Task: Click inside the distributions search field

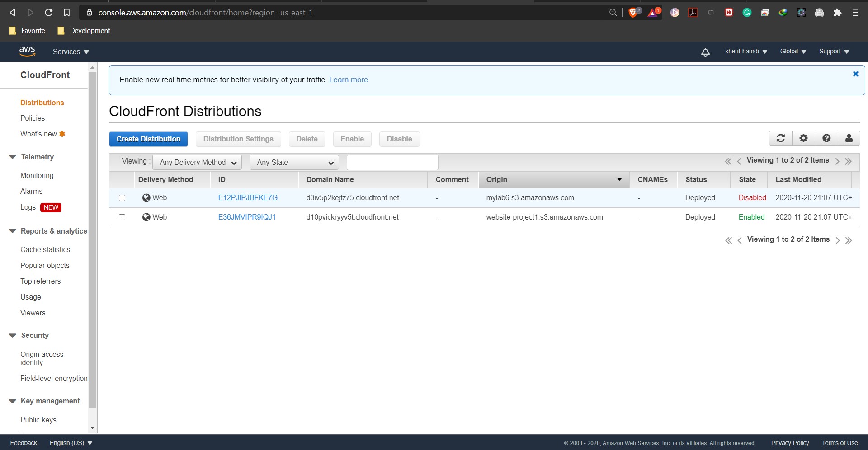Action: pyautogui.click(x=392, y=162)
